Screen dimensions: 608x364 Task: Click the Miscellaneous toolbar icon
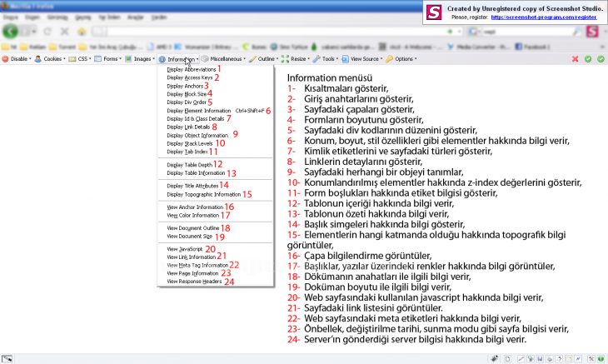(x=205, y=59)
